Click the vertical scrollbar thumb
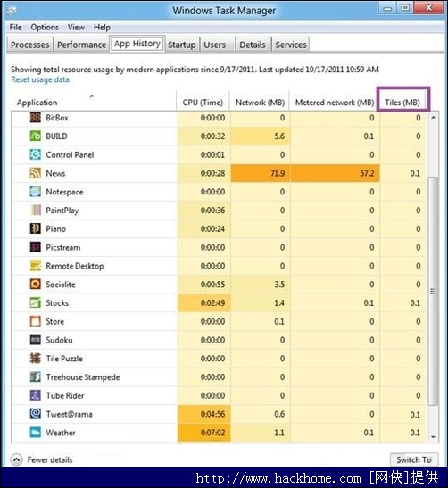The height and width of the screenshot is (488, 448). point(433,291)
